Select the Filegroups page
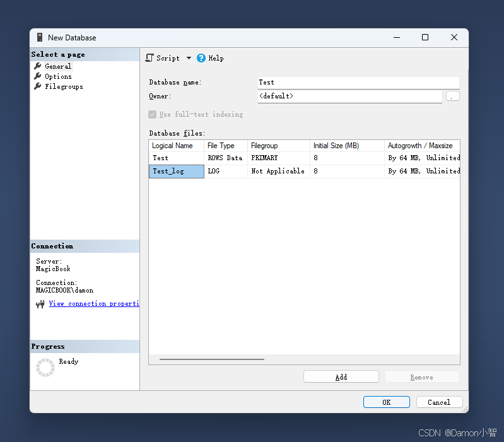504x442 pixels. 64,87
